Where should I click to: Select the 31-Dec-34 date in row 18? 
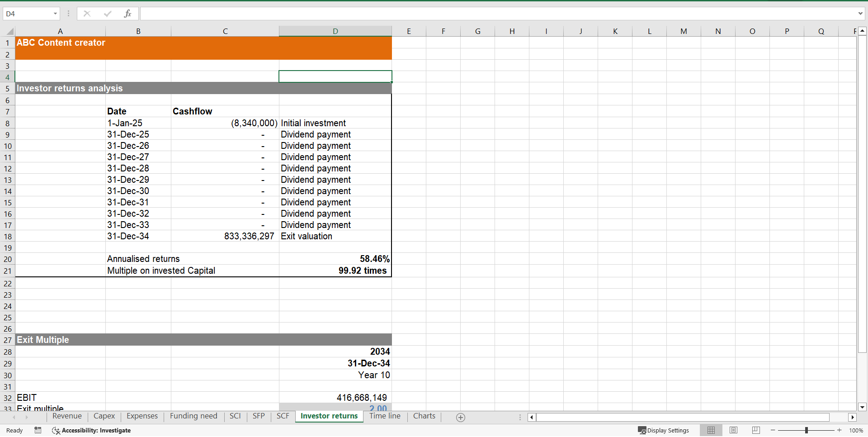pos(138,236)
